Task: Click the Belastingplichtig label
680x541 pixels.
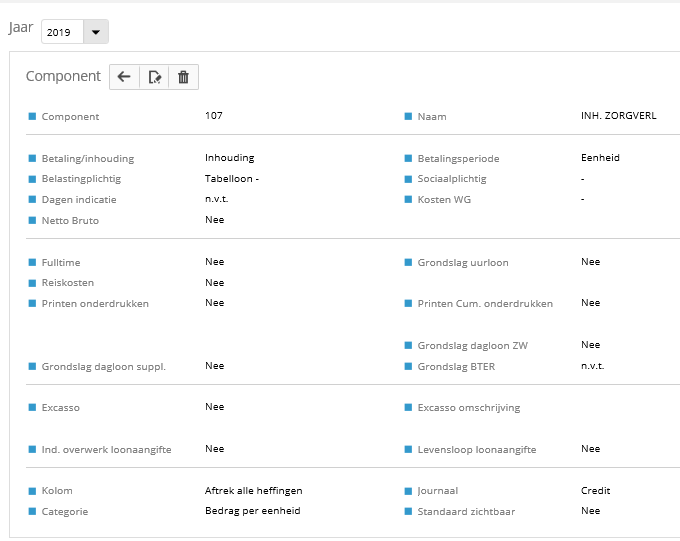Action: point(81,179)
